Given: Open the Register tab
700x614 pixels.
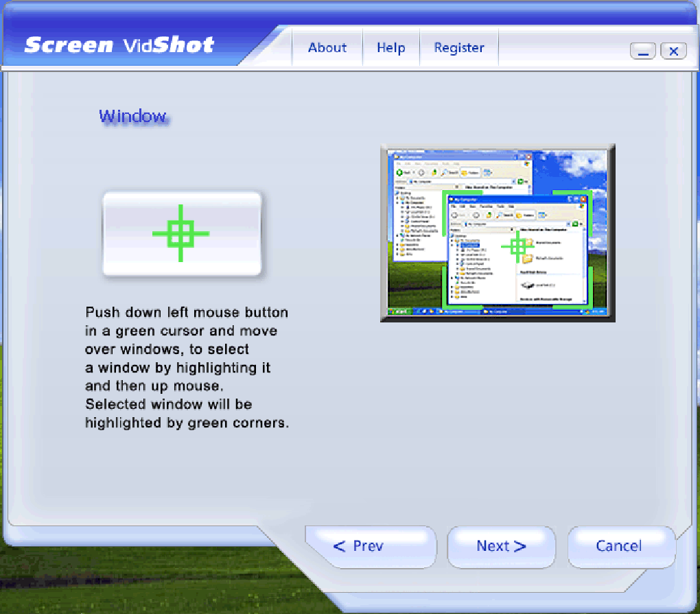Looking at the screenshot, I should click(459, 47).
